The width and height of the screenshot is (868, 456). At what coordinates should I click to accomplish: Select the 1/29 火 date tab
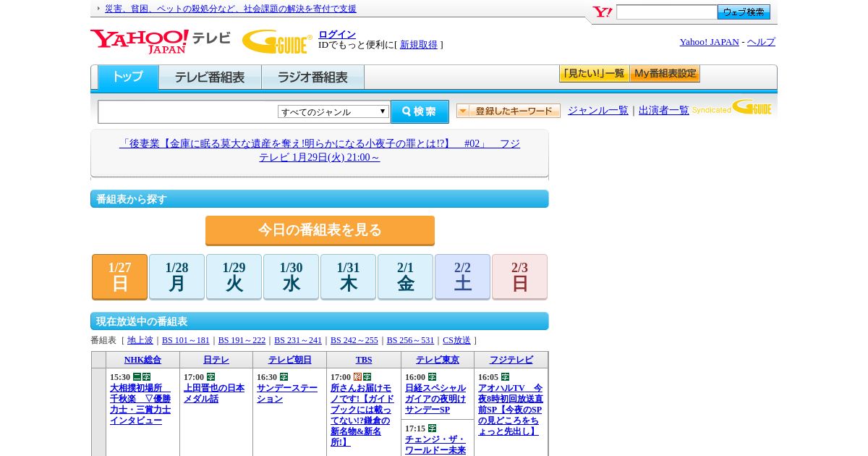tap(234, 276)
